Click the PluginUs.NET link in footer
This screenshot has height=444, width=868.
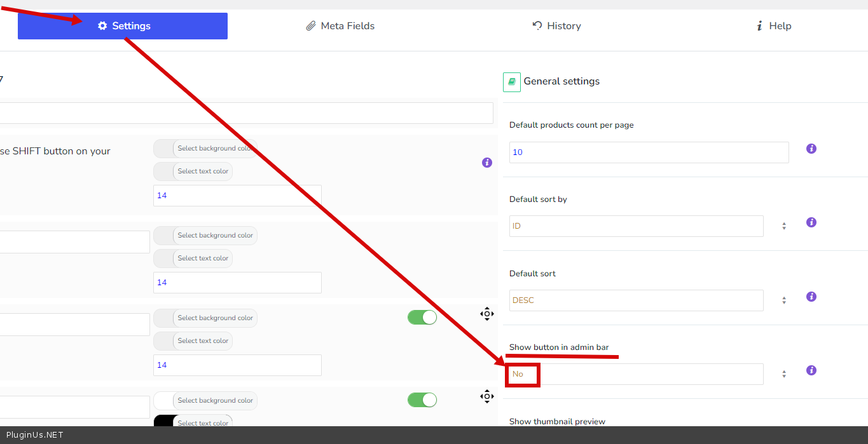click(x=35, y=435)
